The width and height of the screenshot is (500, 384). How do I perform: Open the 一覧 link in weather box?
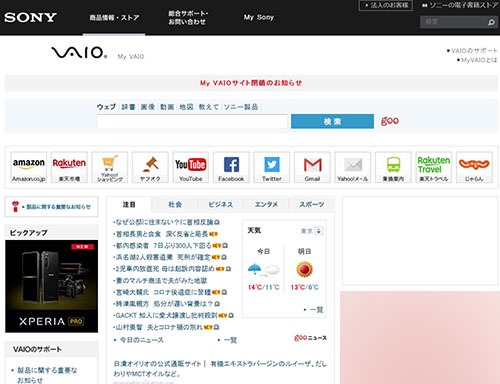point(316,310)
